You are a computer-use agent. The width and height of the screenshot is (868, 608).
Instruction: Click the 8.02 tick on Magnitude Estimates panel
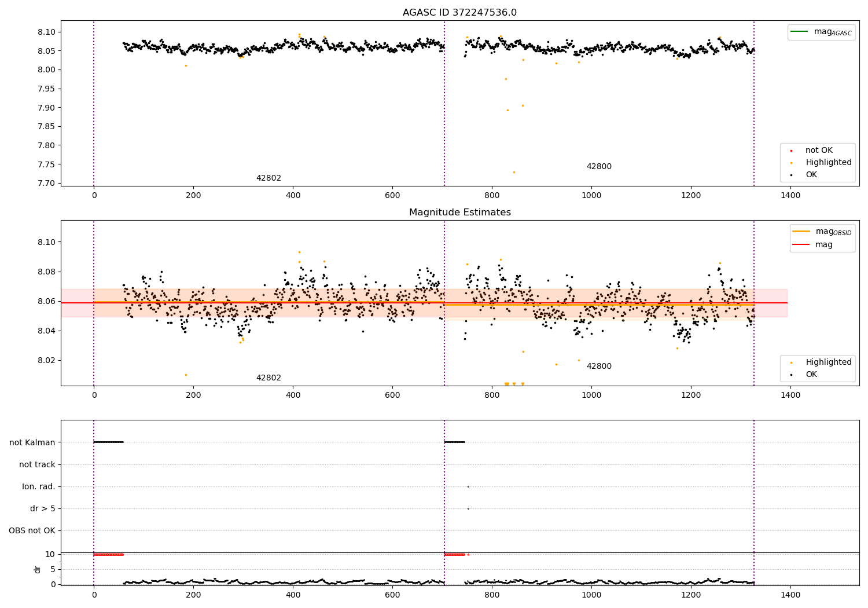pyautogui.click(x=46, y=361)
